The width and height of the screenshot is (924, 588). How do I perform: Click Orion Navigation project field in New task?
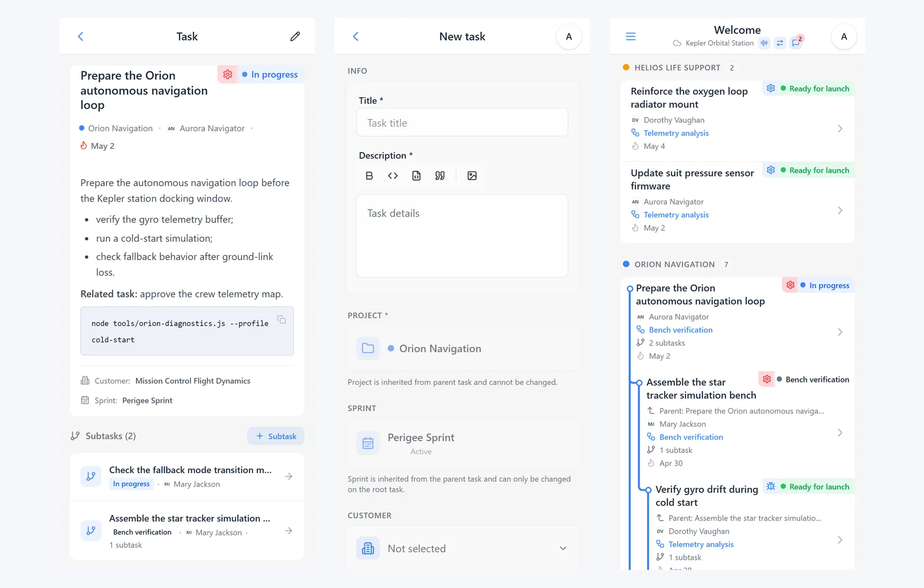pyautogui.click(x=462, y=348)
